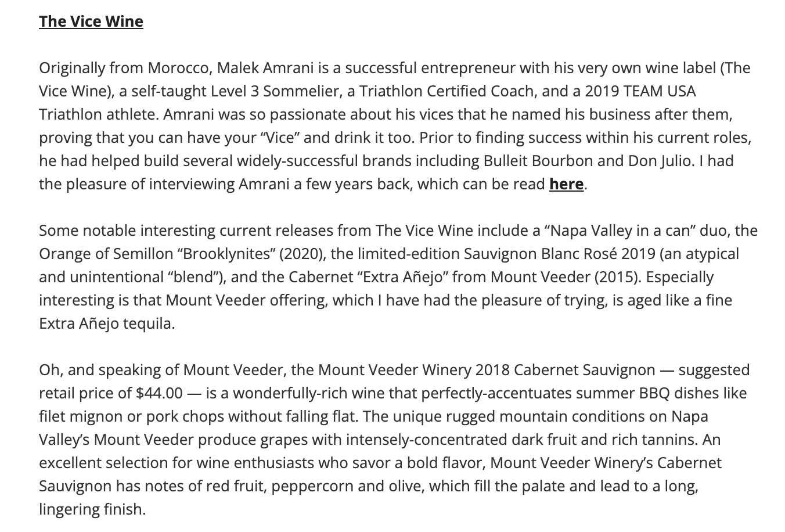
Task: Follow the bold "here" interview link
Action: (x=566, y=184)
